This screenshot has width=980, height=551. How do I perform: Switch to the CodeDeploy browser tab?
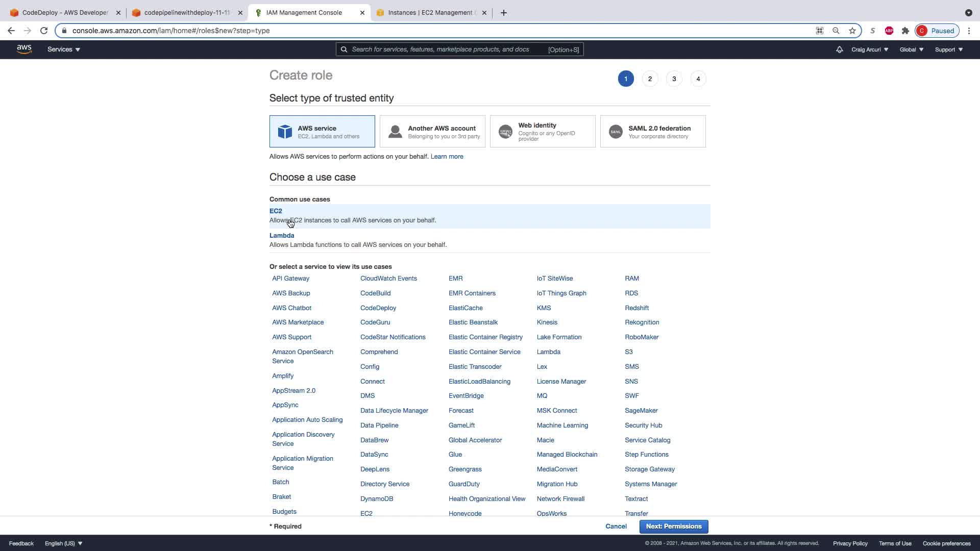(65, 13)
